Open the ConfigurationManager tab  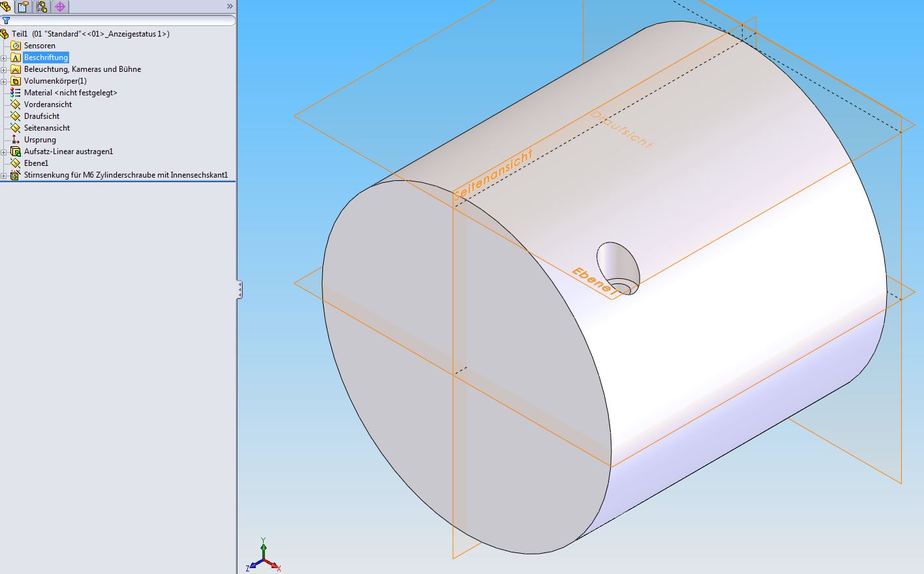click(42, 7)
